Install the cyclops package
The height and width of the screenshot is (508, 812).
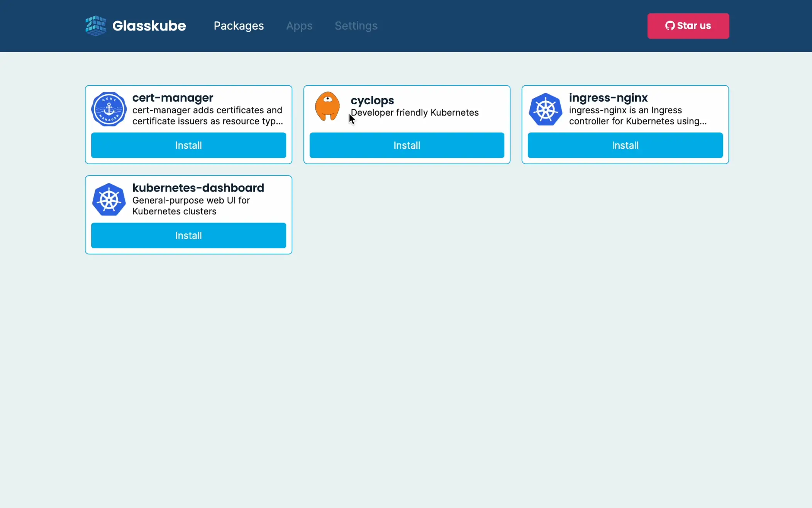point(407,145)
